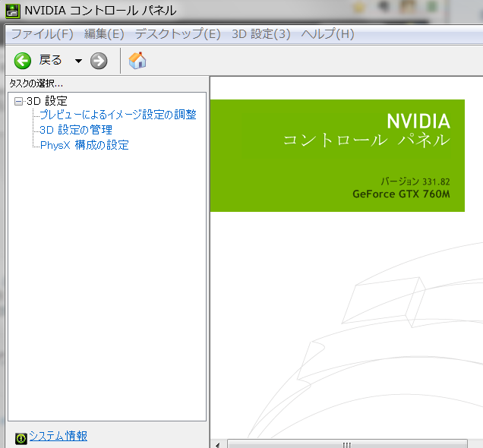Viewport: 483px width, 448px height.
Task: Select 3D 設定の管理 task
Action: [x=76, y=130]
